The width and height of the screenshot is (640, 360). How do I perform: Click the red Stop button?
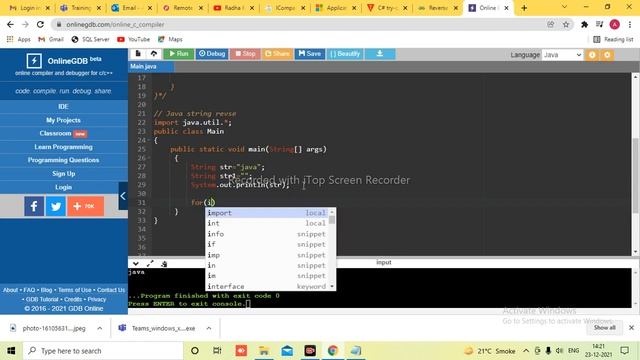pos(245,54)
